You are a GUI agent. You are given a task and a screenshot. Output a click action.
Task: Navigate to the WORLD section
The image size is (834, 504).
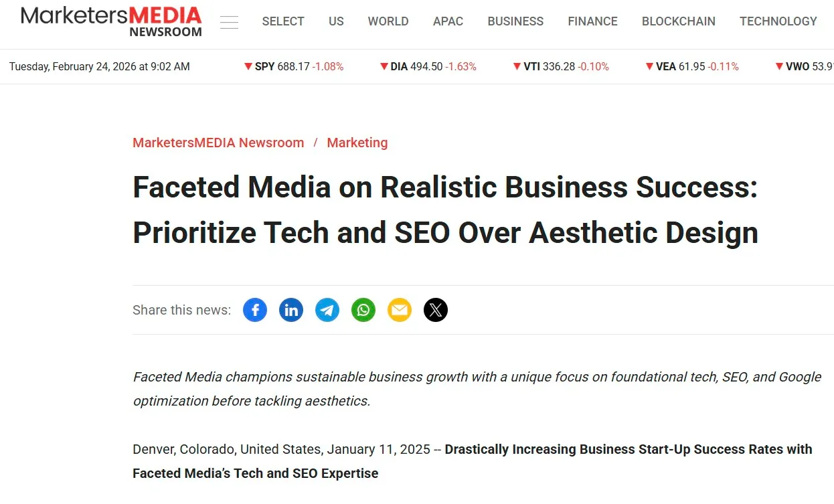(388, 21)
